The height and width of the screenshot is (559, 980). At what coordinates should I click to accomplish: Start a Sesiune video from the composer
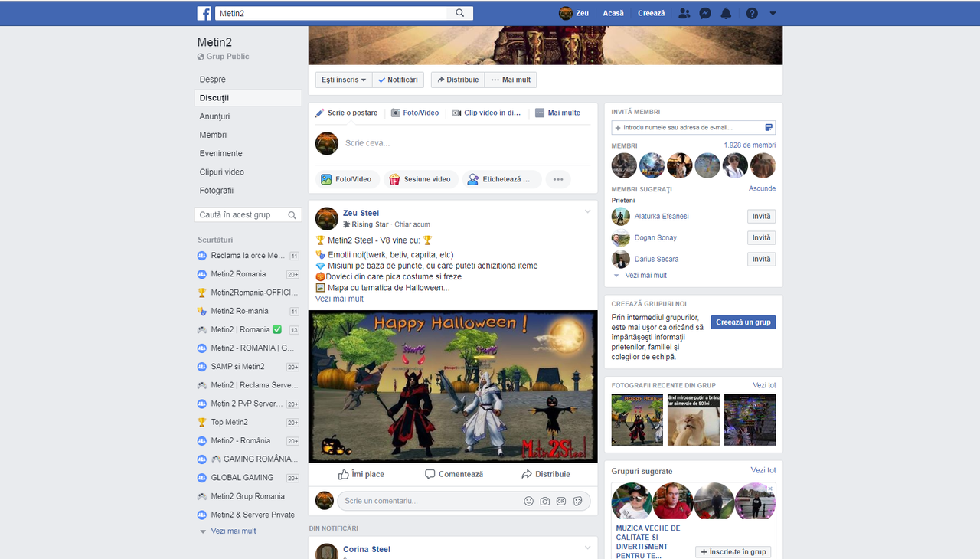tap(420, 178)
